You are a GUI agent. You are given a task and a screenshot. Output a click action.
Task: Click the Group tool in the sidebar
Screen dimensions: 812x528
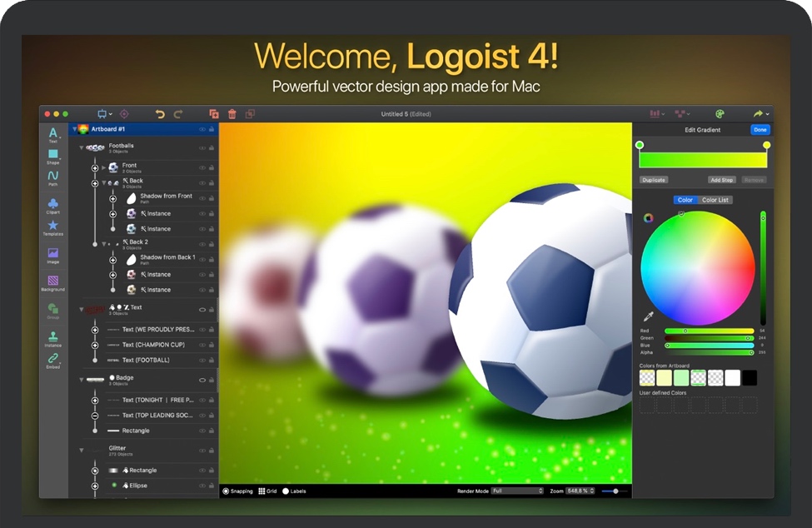pyautogui.click(x=52, y=311)
